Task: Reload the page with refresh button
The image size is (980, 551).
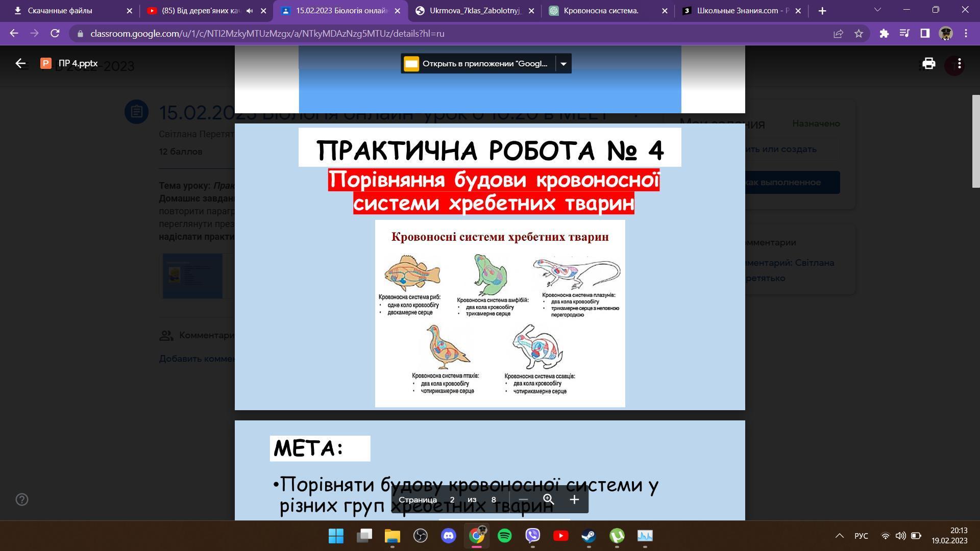Action: pyautogui.click(x=55, y=34)
